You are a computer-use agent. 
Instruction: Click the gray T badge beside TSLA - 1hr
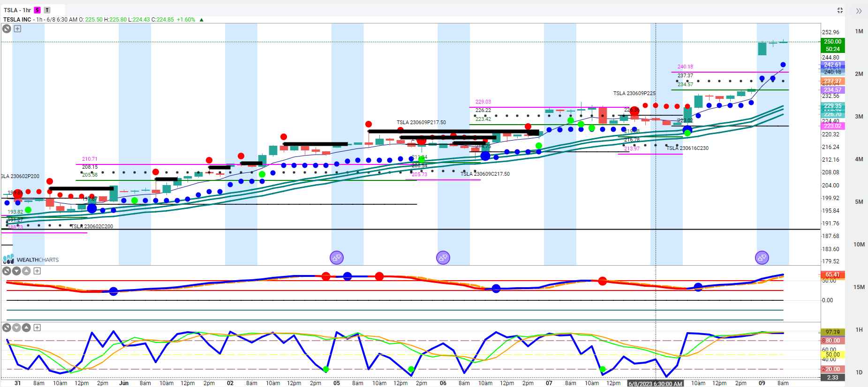point(47,10)
